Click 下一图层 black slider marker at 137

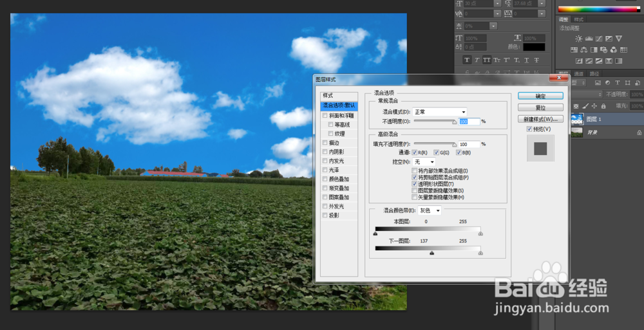431,253
